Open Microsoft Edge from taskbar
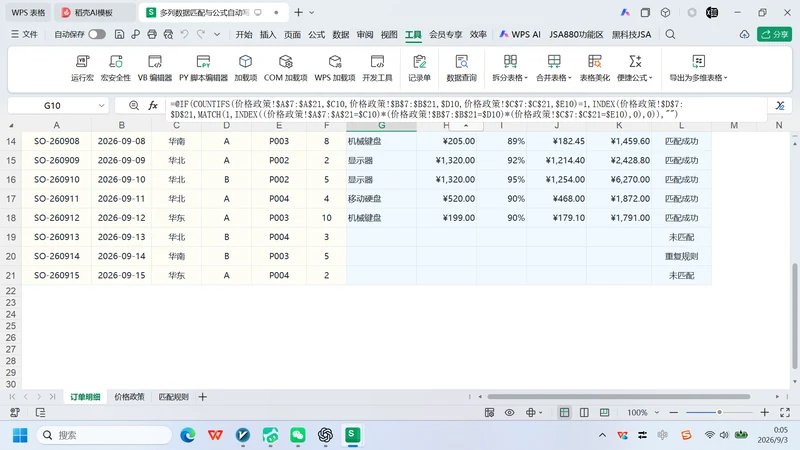Viewport: 800px width, 450px height. (x=188, y=435)
